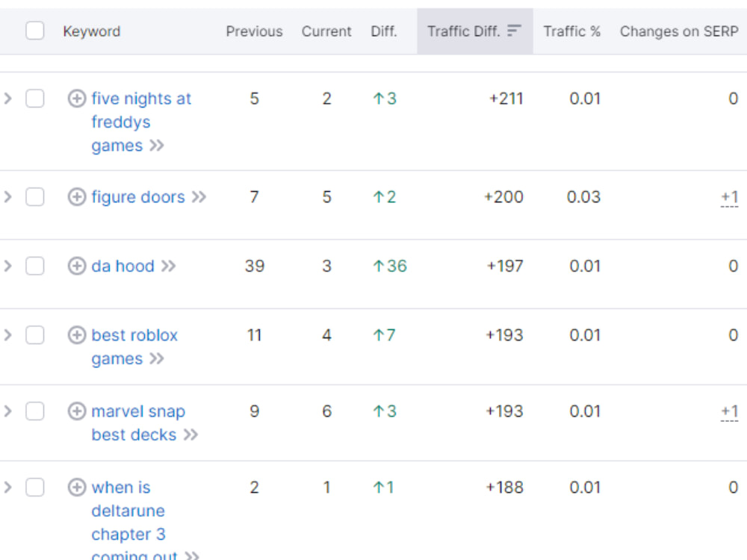The image size is (747, 560).
Task: Expand the figure doors row chevron
Action: point(7,196)
